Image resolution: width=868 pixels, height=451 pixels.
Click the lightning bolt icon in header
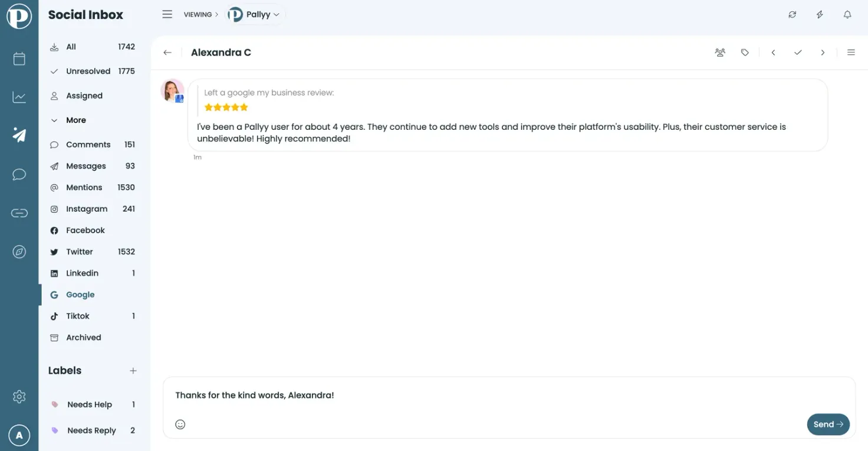pyautogui.click(x=820, y=15)
